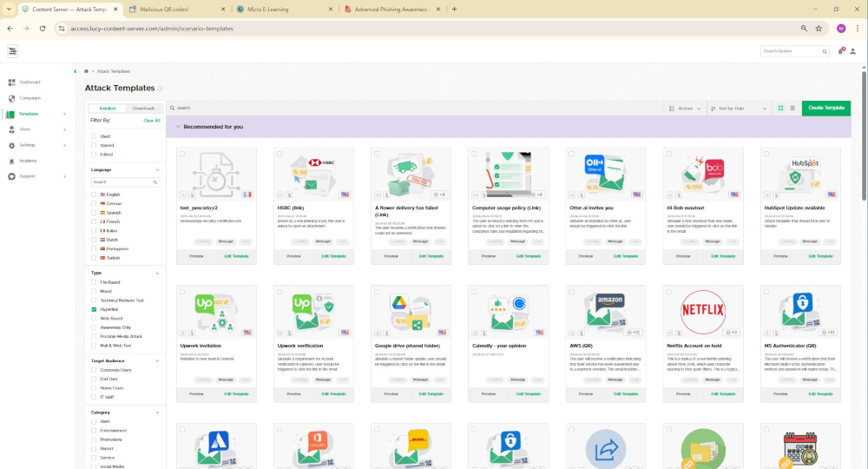Star the Otter.ai invites you template
868x469 pixels.
(572, 195)
